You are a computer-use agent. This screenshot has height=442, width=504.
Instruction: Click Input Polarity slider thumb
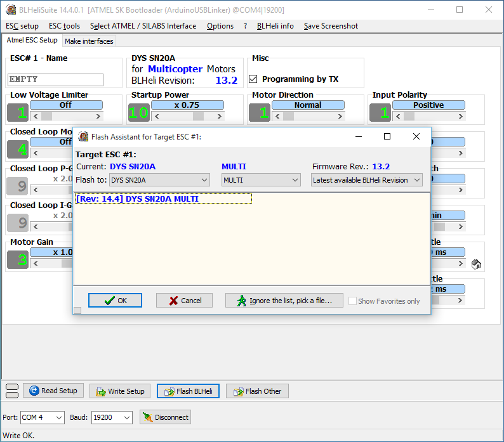[x=409, y=116]
